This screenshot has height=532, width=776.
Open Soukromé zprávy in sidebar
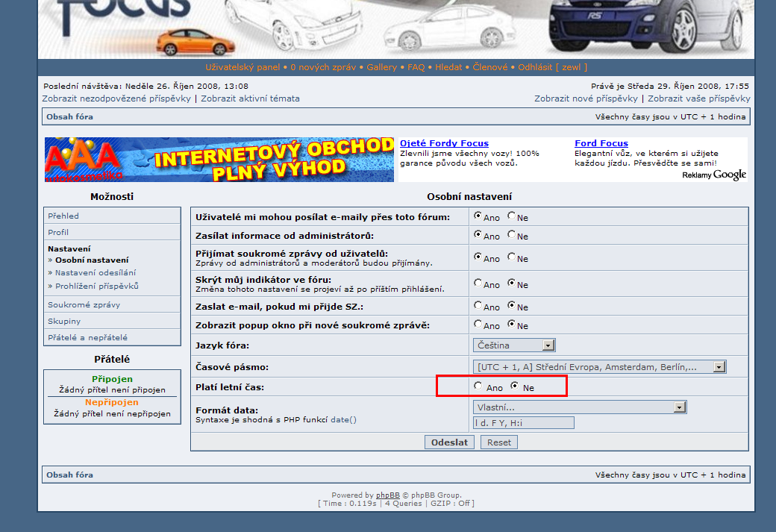click(84, 304)
